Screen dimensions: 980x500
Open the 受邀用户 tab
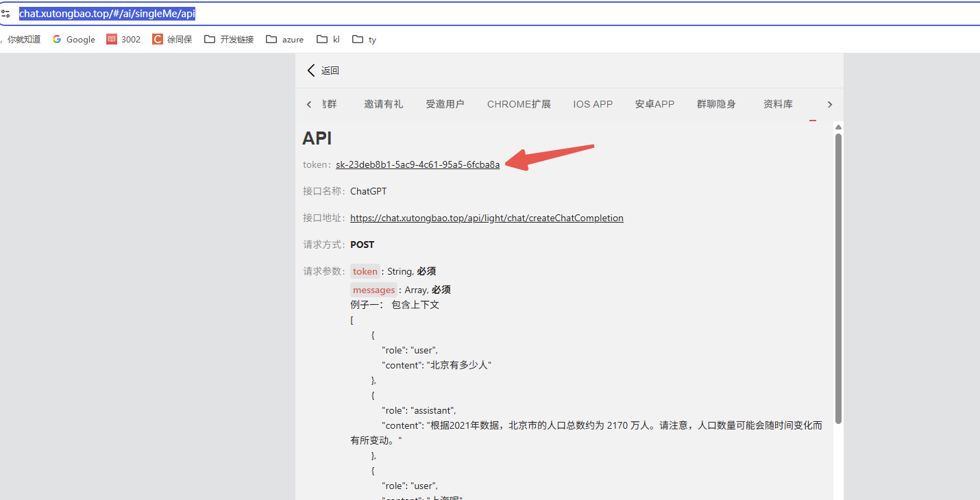pos(445,104)
